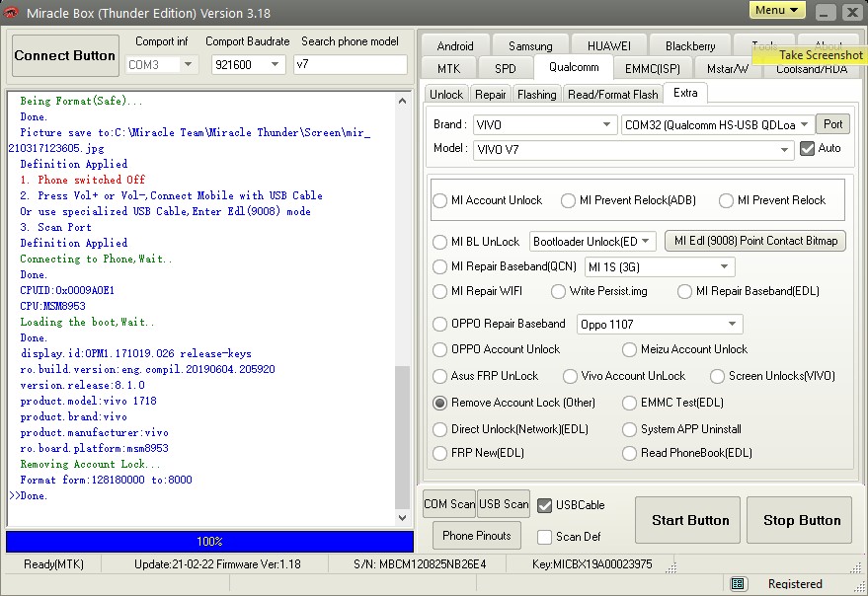Switch to the HUAWEI tab
Image resolution: width=868 pixels, height=596 pixels.
click(609, 46)
